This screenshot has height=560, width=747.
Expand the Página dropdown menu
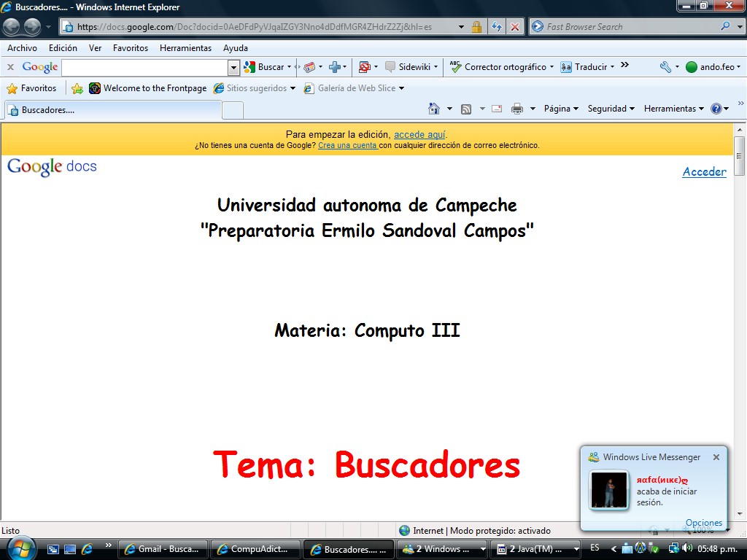tap(560, 109)
